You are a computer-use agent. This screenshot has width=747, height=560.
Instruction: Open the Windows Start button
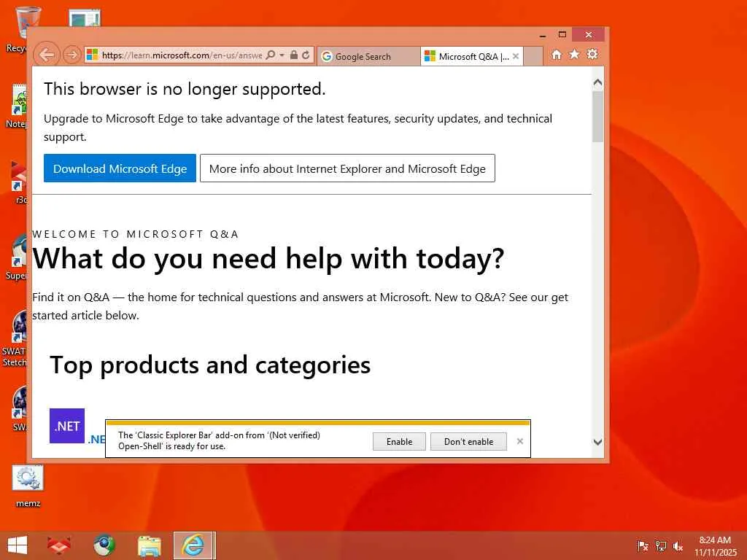click(x=18, y=545)
